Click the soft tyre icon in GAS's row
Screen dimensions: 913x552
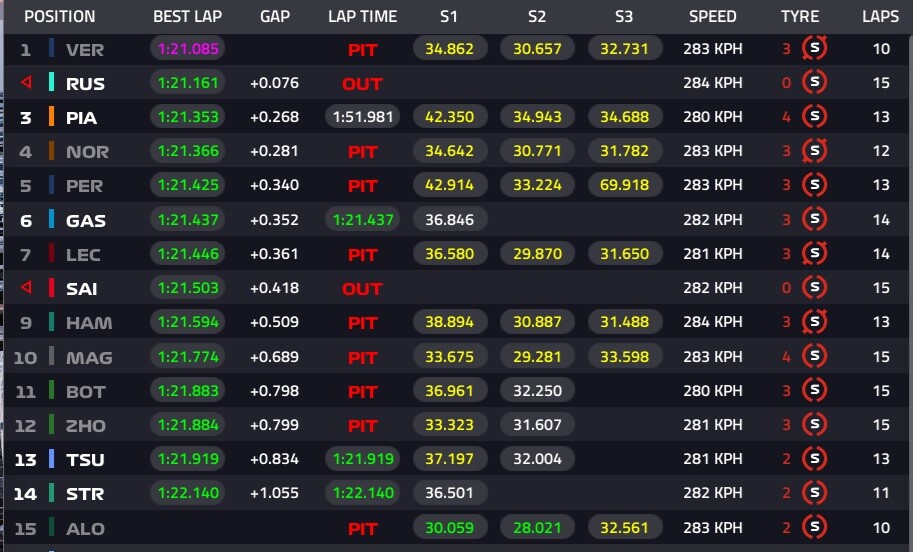coord(816,220)
